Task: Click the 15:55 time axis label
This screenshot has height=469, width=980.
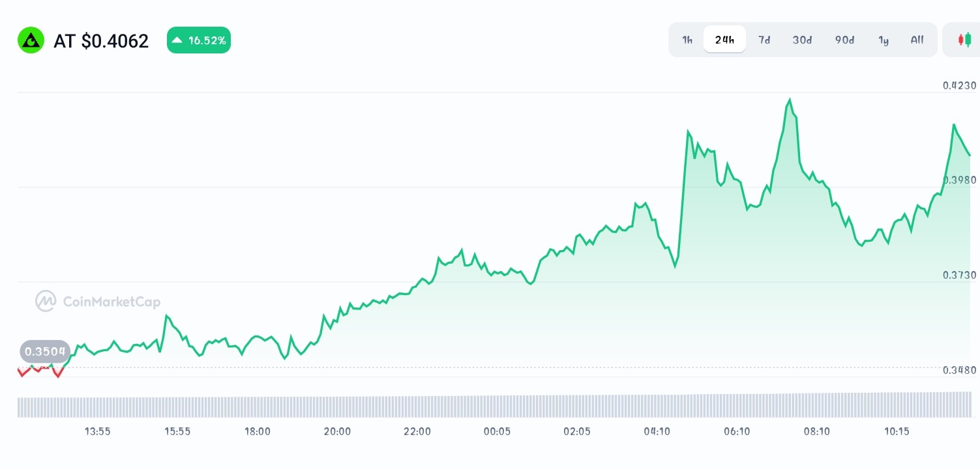Action: coord(177,431)
